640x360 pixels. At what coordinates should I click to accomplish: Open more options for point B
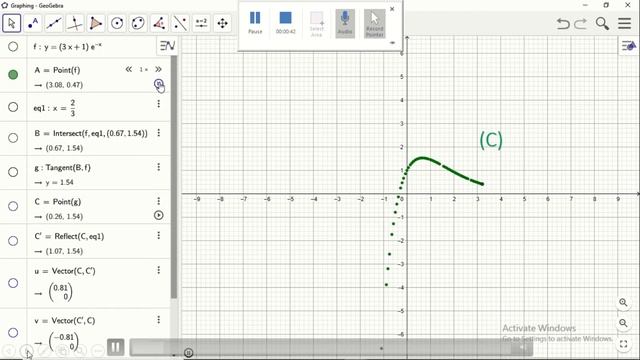pos(158,133)
